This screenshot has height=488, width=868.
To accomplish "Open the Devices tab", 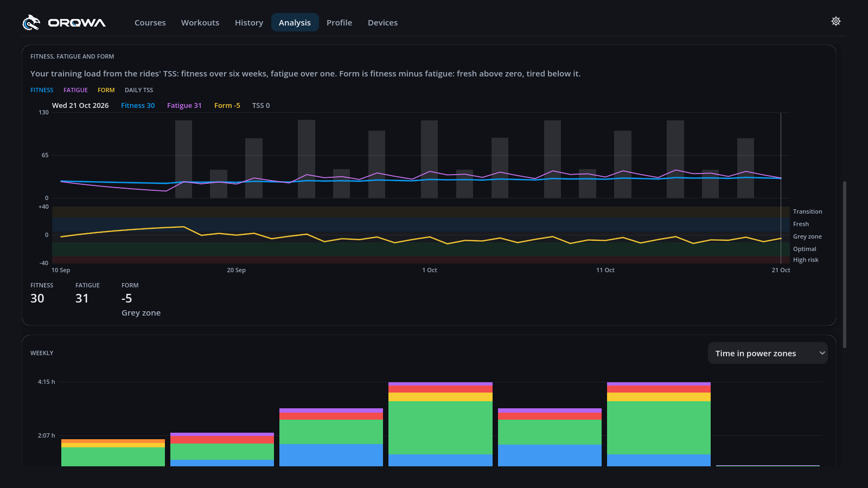I will (382, 23).
